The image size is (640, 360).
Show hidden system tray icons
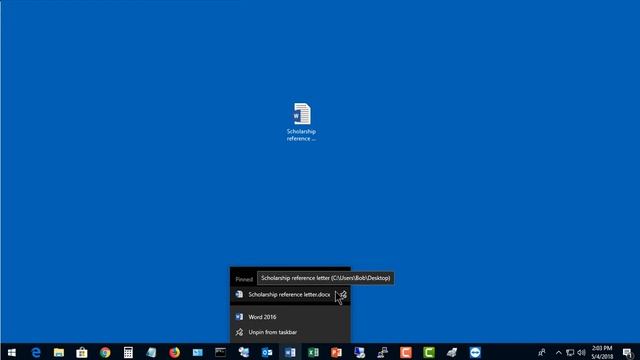(558, 352)
